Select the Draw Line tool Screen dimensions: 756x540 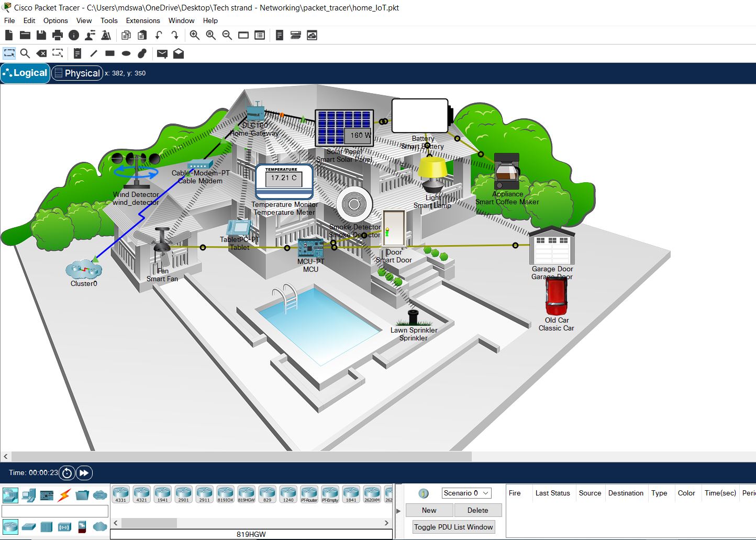pos(93,53)
